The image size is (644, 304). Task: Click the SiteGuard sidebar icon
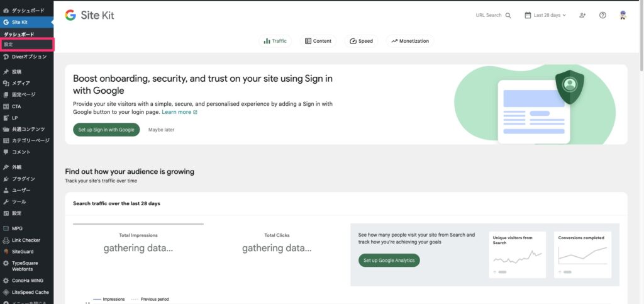click(x=6, y=251)
